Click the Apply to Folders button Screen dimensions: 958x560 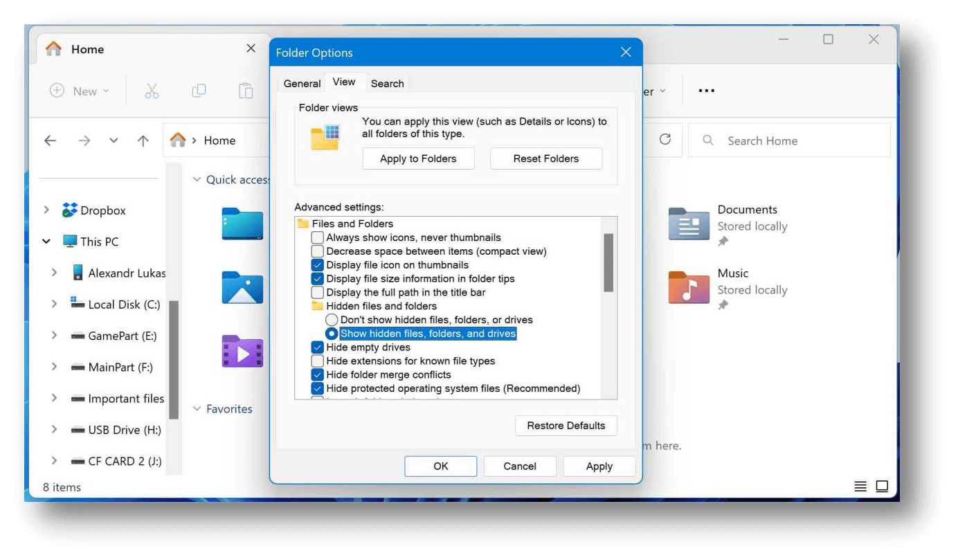coord(418,159)
